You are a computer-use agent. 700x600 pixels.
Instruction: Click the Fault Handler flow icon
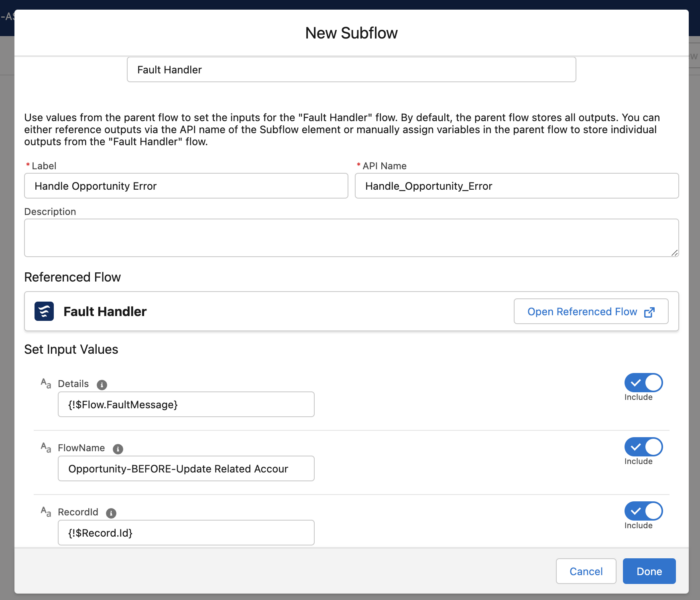click(44, 311)
